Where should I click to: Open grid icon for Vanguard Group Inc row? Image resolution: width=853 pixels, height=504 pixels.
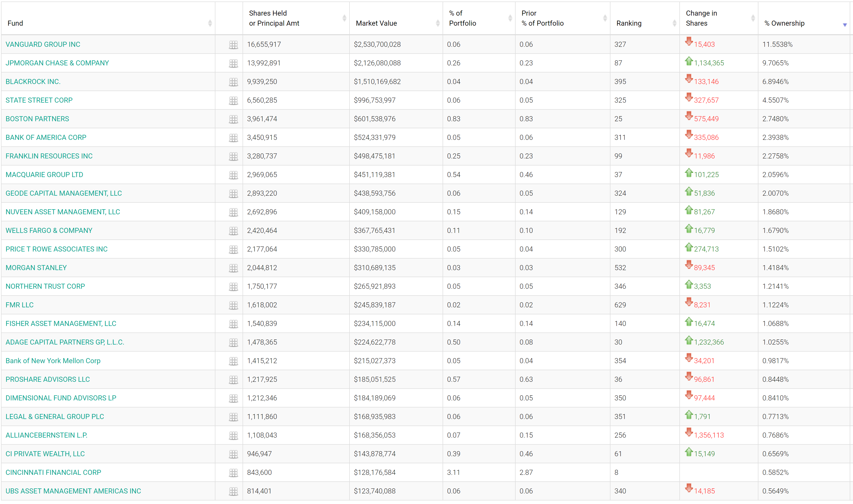233,45
